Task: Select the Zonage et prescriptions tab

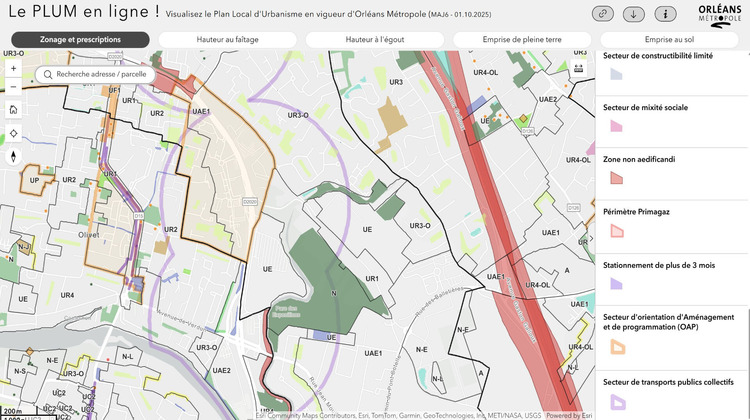Action: tap(81, 39)
